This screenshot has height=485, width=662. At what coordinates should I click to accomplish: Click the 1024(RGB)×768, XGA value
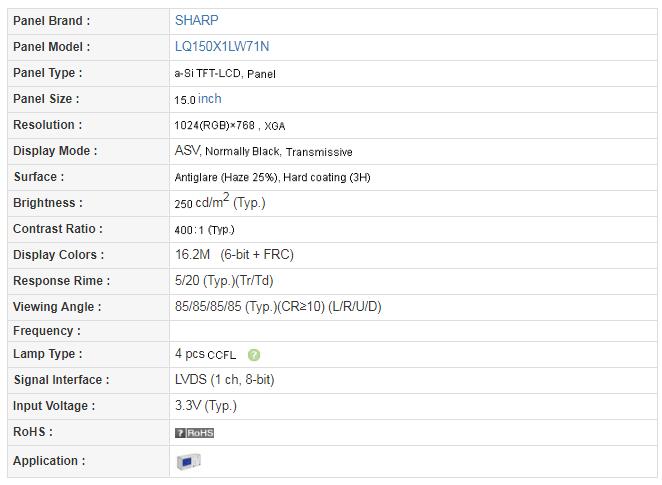(230, 126)
